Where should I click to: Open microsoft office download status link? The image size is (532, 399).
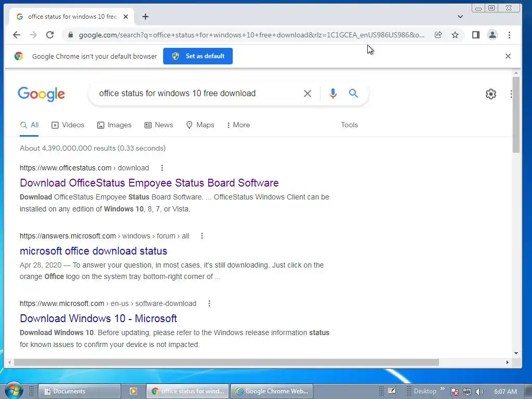(94, 251)
